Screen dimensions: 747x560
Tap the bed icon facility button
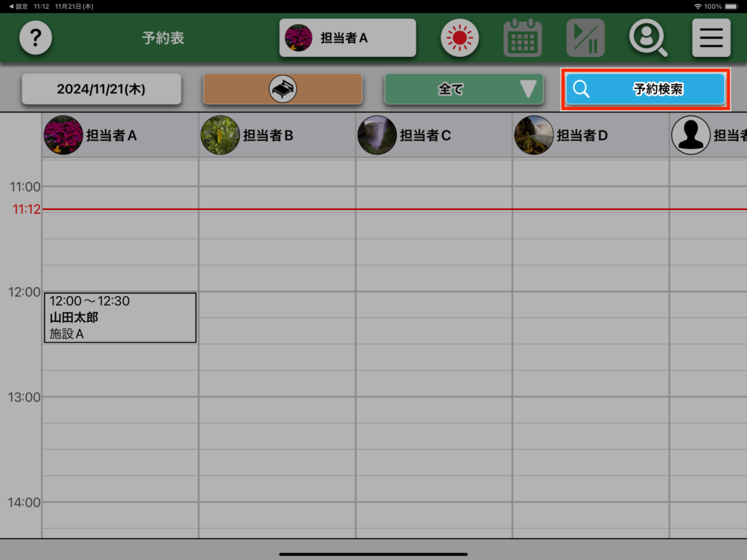point(282,89)
